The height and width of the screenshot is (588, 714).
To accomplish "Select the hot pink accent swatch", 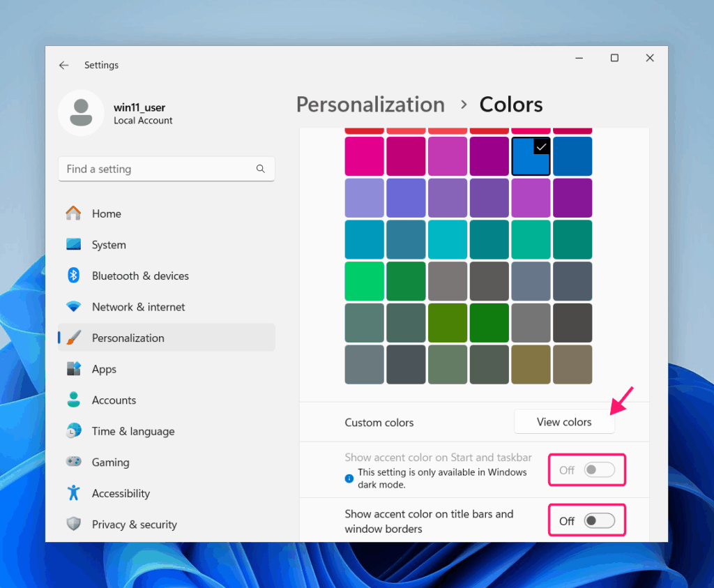I will (364, 156).
